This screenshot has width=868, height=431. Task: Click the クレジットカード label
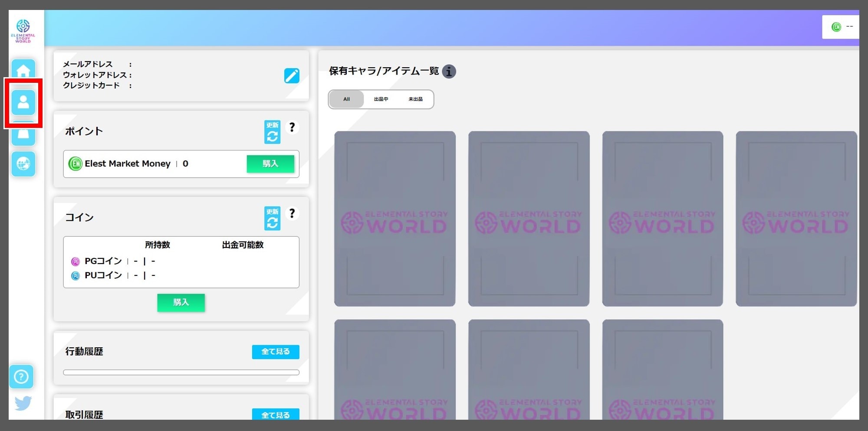pyautogui.click(x=92, y=85)
